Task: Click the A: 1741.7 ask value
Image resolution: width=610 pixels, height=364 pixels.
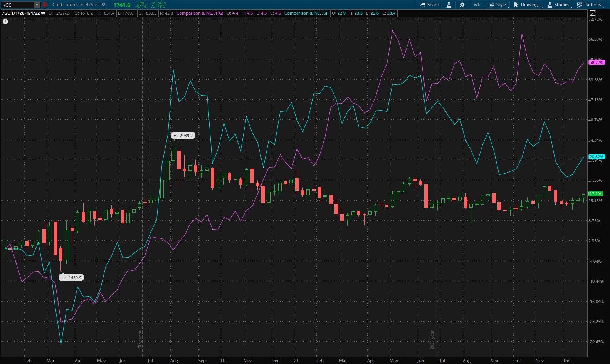Action: click(x=158, y=7)
